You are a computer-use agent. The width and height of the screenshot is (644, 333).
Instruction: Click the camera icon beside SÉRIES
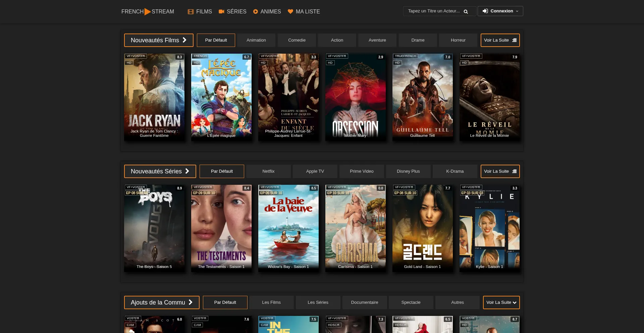pos(221,11)
